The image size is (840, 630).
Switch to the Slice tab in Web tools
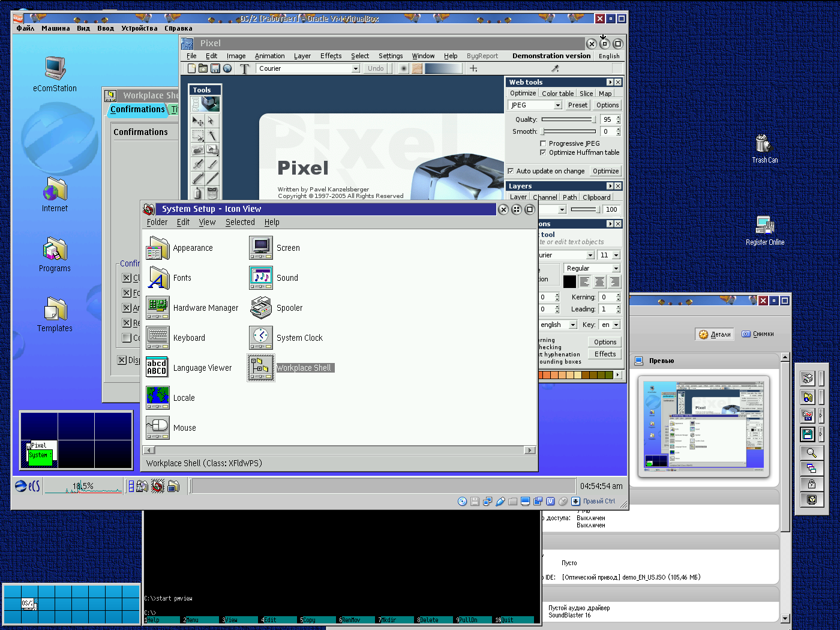(x=586, y=94)
